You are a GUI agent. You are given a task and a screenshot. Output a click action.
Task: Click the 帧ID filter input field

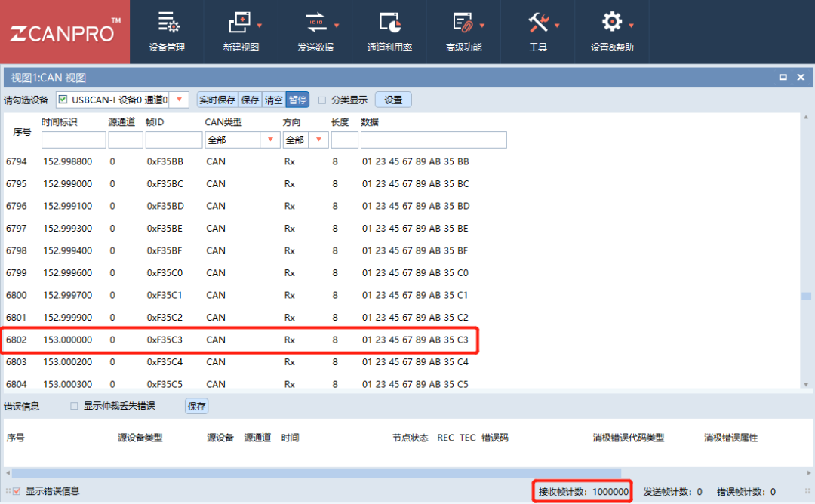[174, 140]
